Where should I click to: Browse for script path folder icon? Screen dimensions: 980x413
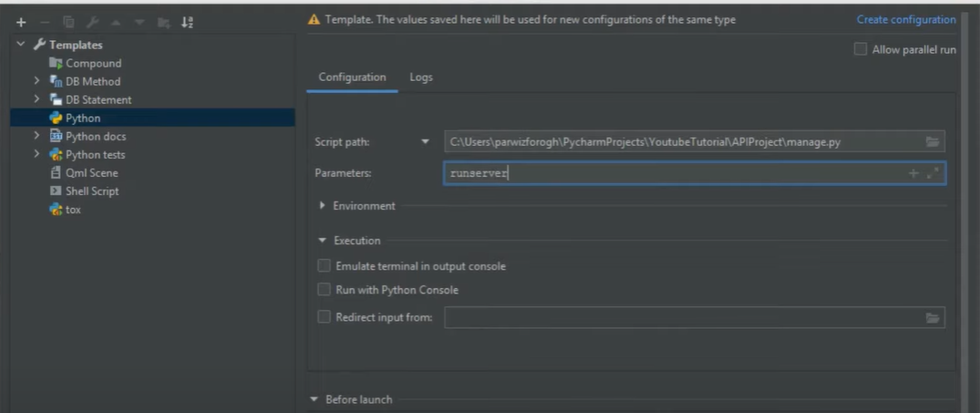coord(933,142)
